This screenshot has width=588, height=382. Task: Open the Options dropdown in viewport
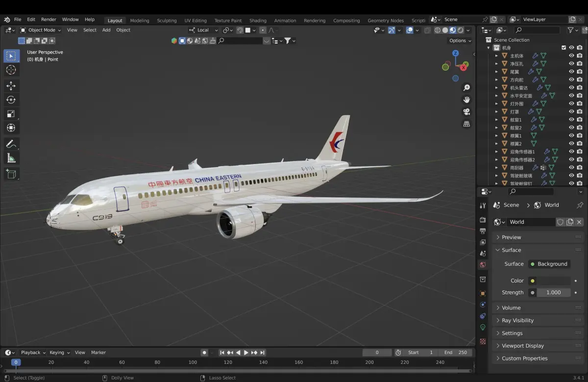coord(460,41)
